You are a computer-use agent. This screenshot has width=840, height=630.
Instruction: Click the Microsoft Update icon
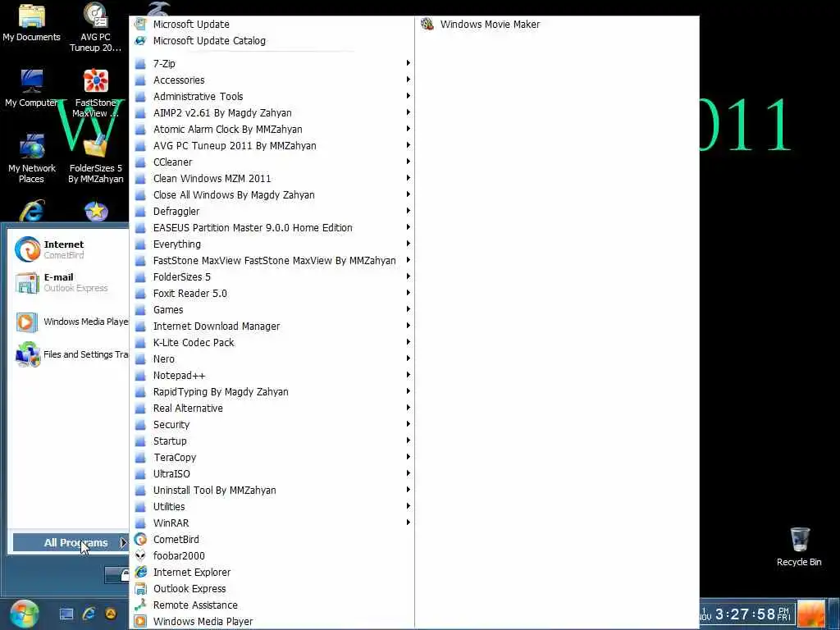click(x=140, y=24)
